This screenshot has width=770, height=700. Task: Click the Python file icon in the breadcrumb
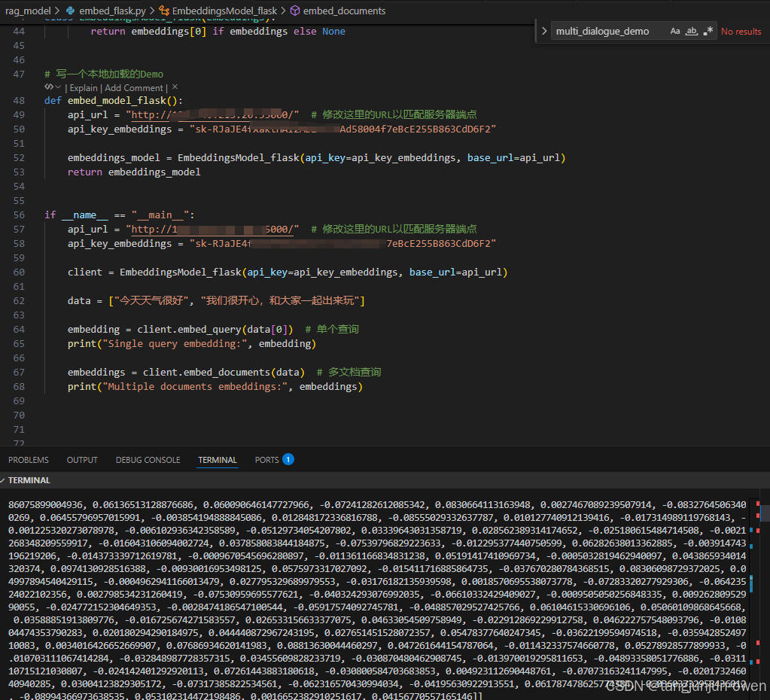point(71,11)
